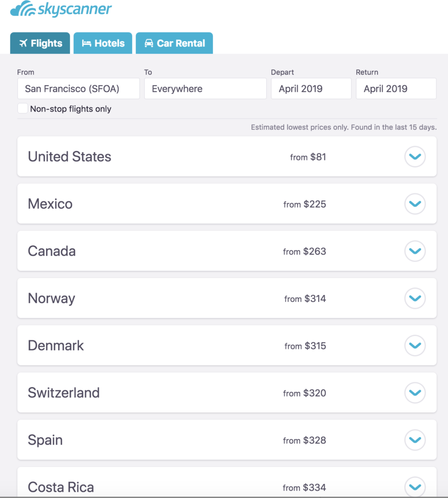This screenshot has width=448, height=498.
Task: Open the Norway destinations chevron
Action: coord(415,298)
